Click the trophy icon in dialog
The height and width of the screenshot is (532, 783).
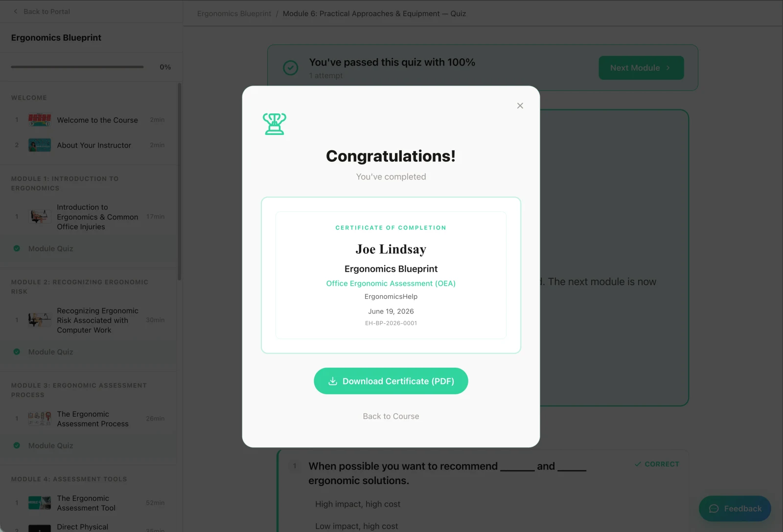pos(275,124)
